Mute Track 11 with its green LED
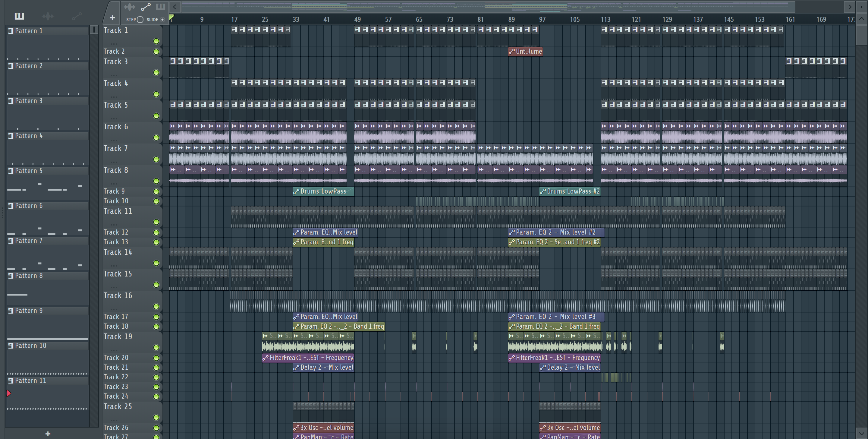Viewport: 868px width, 439px height. [156, 222]
